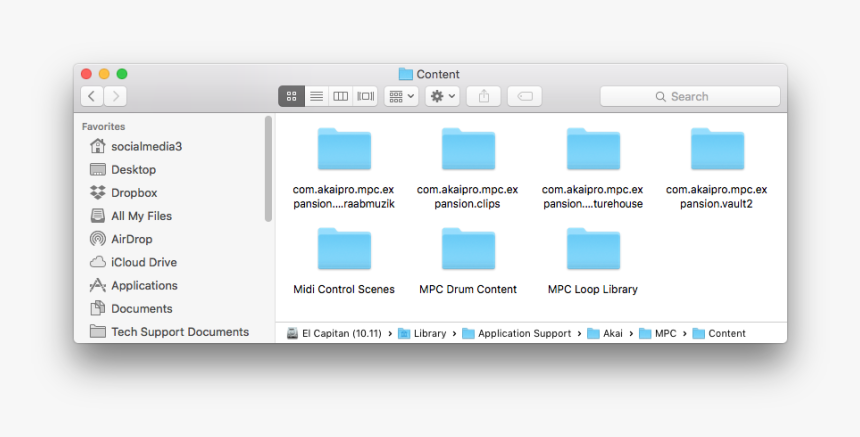The width and height of the screenshot is (860, 437).
Task: Open the Action gear menu
Action: (443, 97)
